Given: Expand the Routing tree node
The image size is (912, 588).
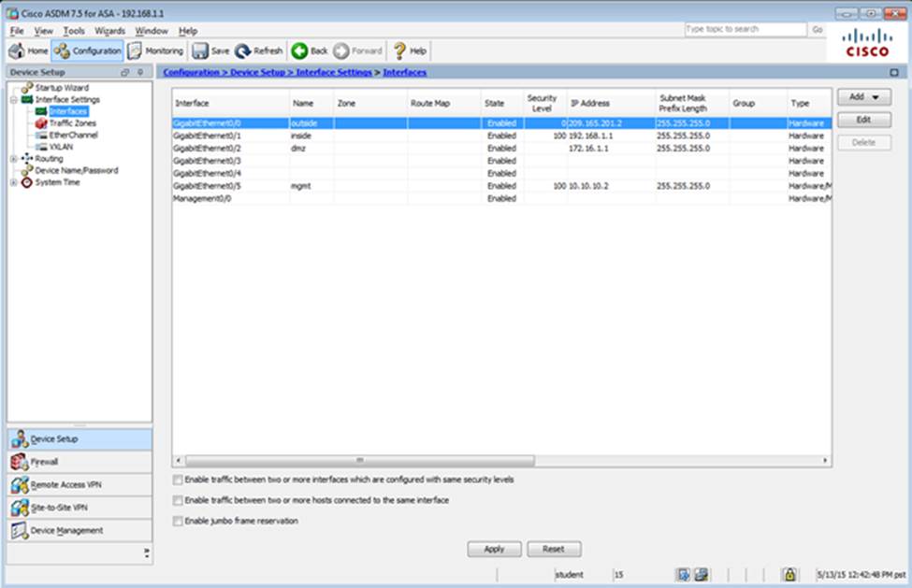Looking at the screenshot, I should coord(13,159).
